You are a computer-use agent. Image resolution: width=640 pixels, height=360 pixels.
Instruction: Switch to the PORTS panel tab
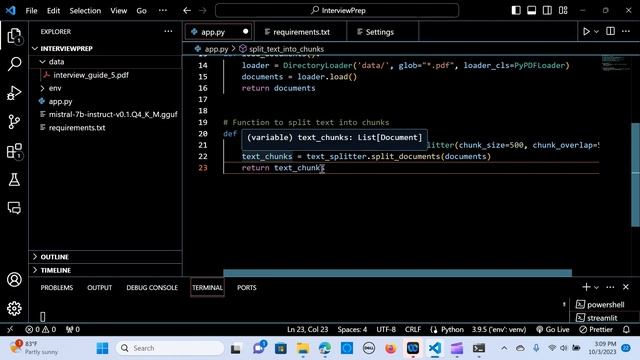click(247, 287)
